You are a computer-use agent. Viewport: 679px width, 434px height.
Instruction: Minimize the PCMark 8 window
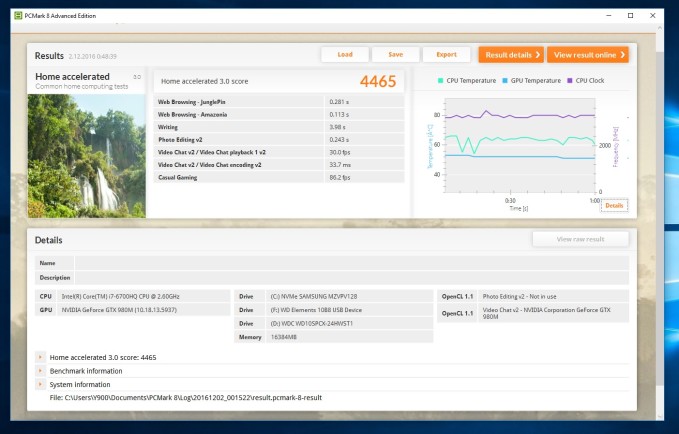609,16
